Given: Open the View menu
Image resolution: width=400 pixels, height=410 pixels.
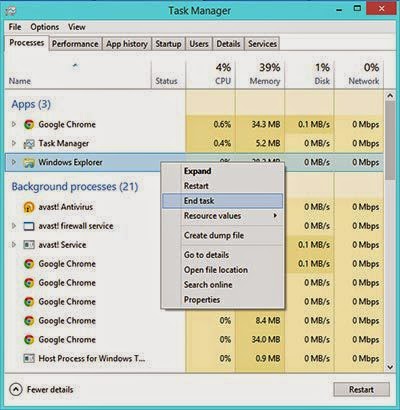Looking at the screenshot, I should pos(77,27).
